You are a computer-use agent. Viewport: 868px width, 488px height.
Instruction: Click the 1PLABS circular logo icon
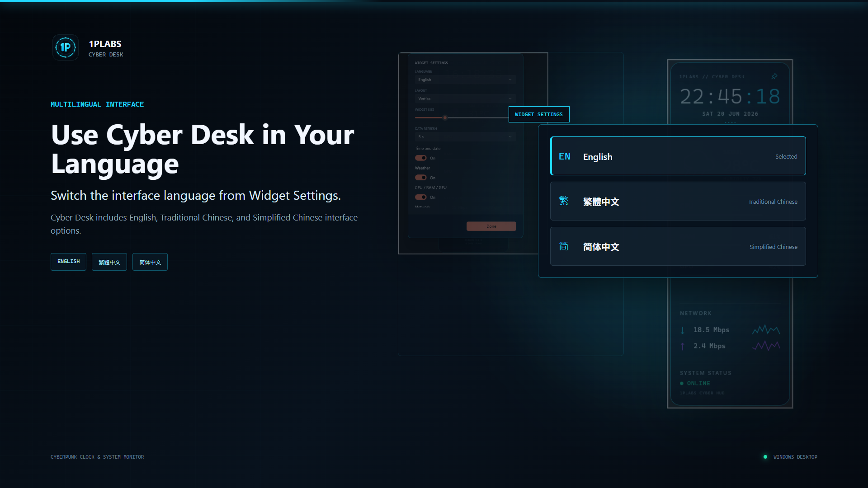point(66,47)
